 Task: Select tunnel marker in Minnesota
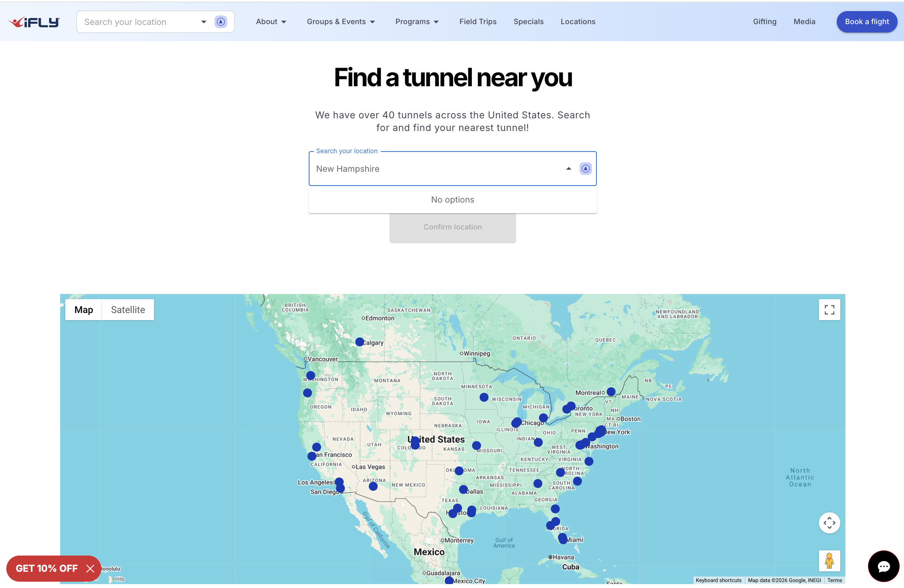(x=484, y=397)
